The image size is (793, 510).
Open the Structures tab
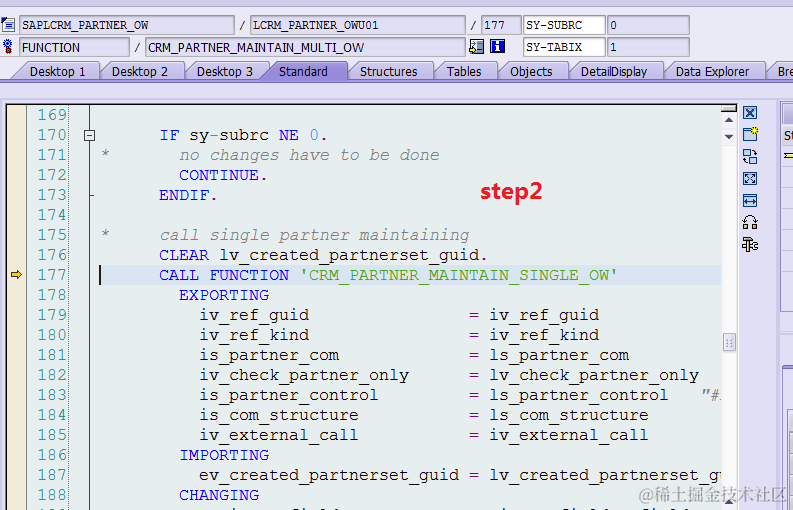point(388,71)
